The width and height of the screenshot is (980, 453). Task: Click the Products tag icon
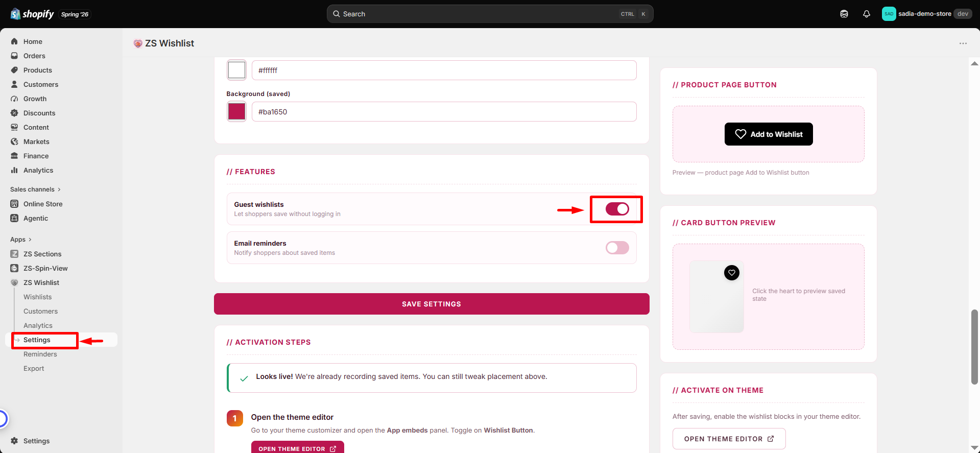coord(14,70)
